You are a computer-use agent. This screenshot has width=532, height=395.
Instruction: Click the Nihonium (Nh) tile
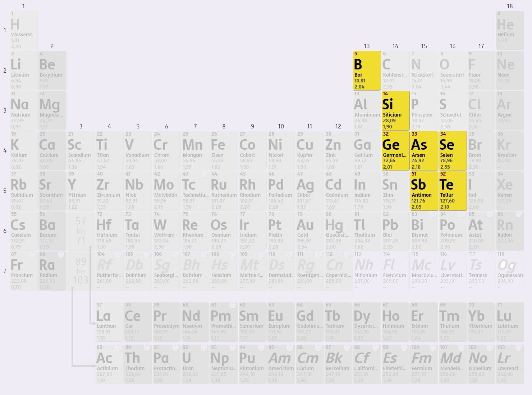[367, 271]
